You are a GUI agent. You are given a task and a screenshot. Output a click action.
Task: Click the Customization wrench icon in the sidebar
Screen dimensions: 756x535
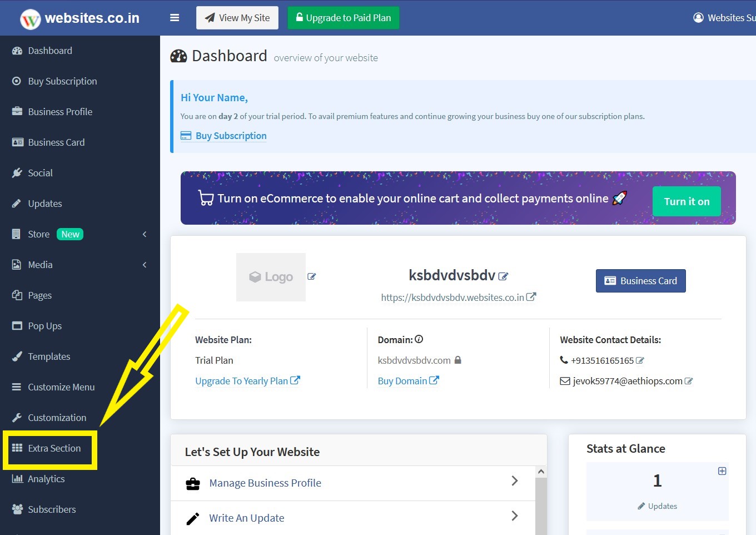(x=17, y=418)
